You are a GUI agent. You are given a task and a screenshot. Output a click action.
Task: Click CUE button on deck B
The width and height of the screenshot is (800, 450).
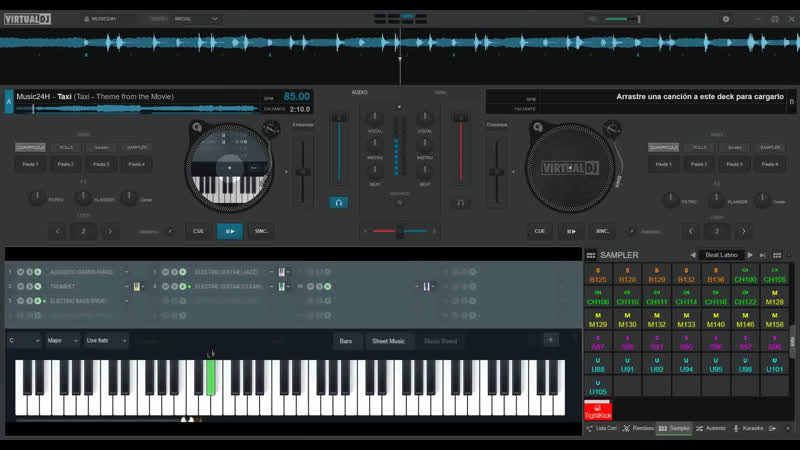[x=539, y=231]
